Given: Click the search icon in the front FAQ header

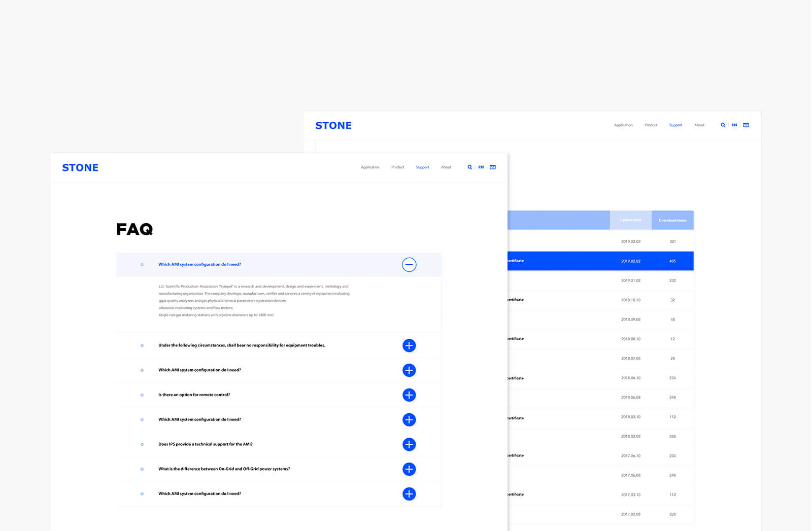Looking at the screenshot, I should (x=469, y=167).
